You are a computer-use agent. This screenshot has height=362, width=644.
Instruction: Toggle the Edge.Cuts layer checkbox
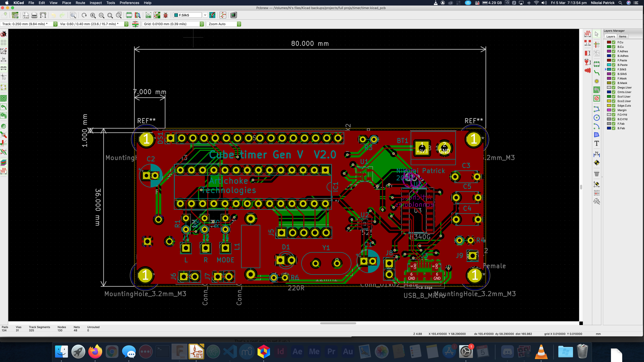point(613,106)
